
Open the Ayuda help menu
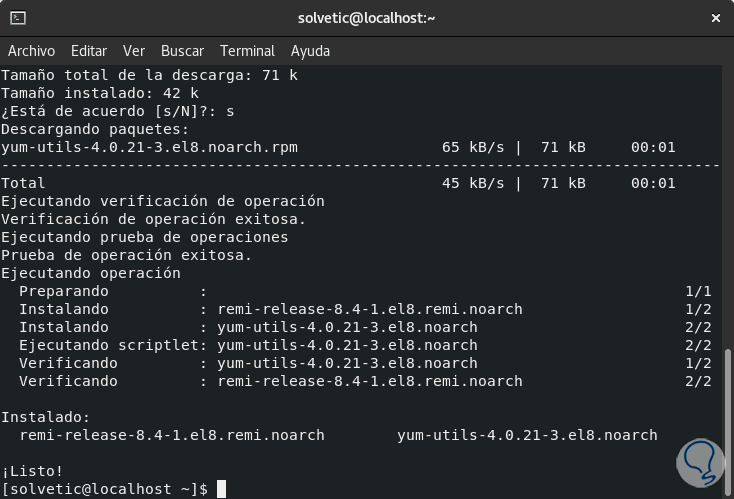click(310, 51)
